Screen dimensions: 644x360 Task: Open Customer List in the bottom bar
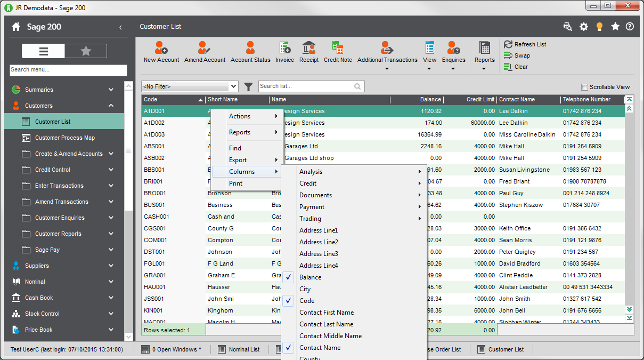(501, 349)
